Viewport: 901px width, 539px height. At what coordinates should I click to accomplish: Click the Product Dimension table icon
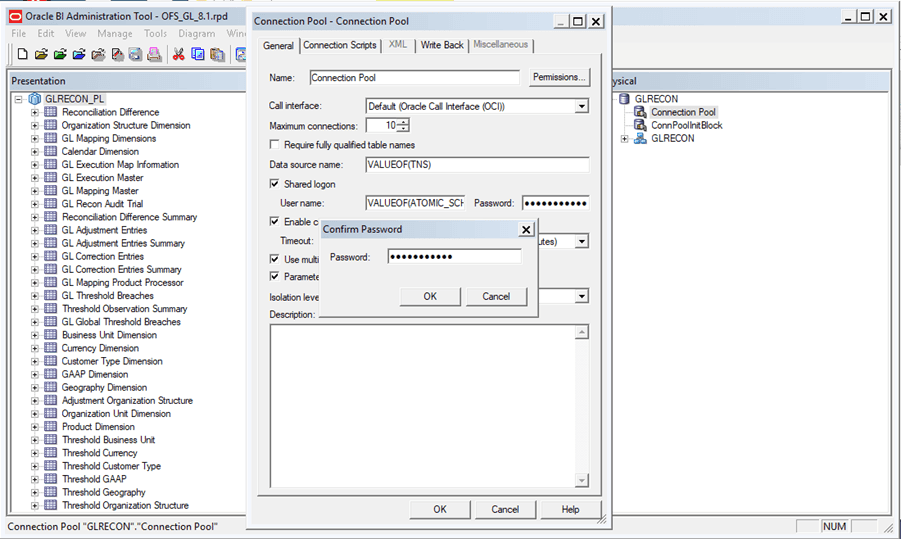click(x=51, y=426)
